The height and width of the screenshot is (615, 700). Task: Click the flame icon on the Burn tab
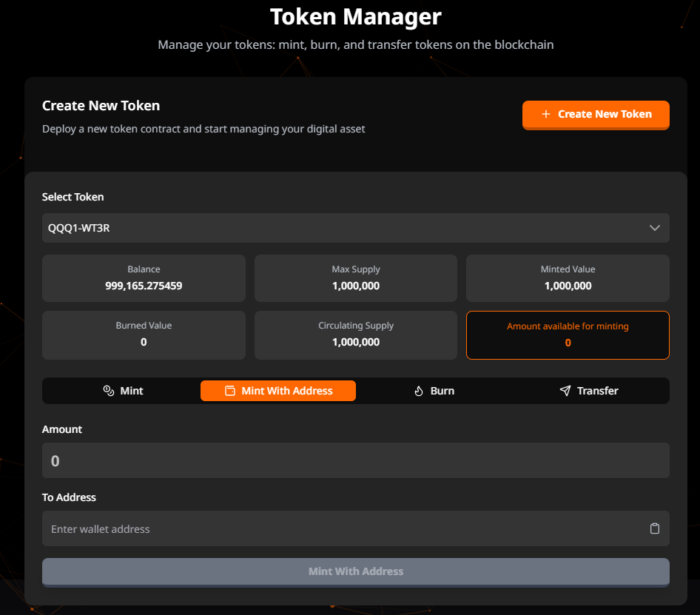pos(419,391)
